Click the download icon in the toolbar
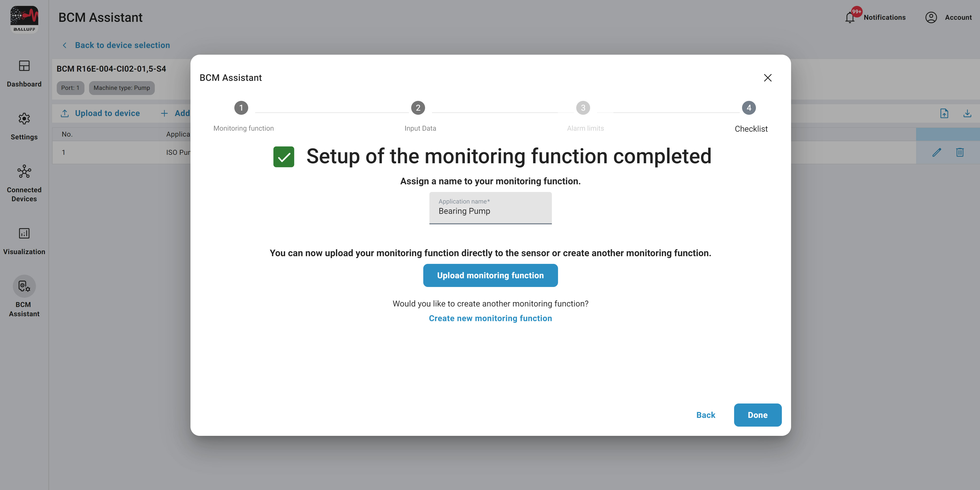980x490 pixels. 967,113
